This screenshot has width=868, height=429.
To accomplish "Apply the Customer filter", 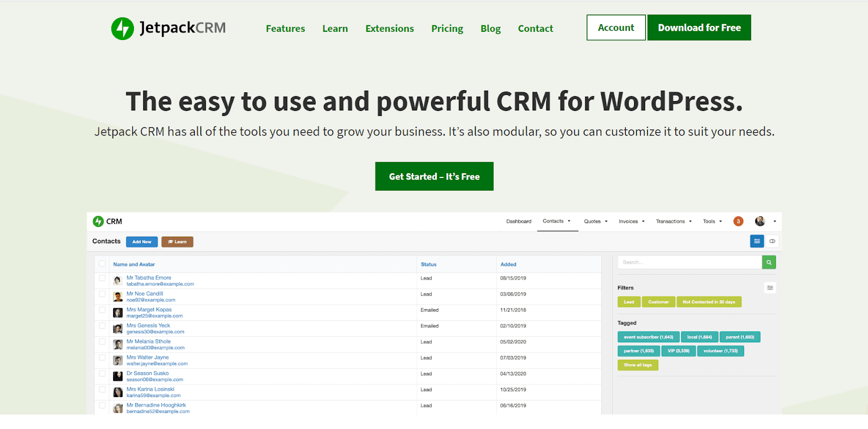I will click(x=658, y=302).
